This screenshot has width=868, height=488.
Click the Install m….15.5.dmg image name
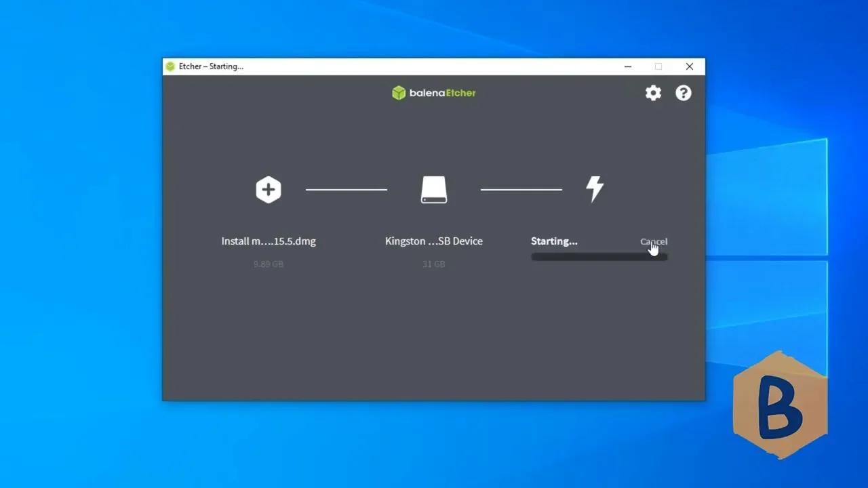[x=269, y=241]
